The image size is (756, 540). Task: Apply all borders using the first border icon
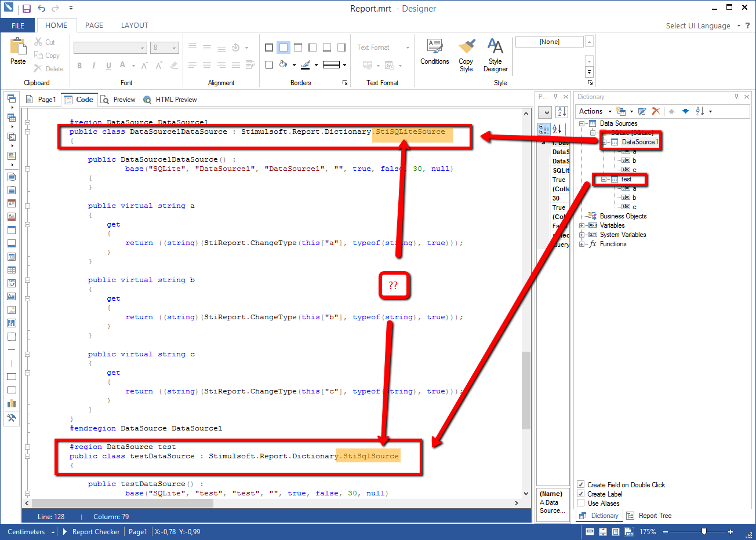tap(269, 48)
